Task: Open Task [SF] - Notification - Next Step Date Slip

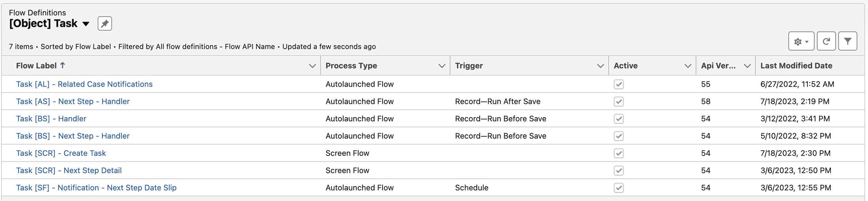Action: click(x=96, y=188)
